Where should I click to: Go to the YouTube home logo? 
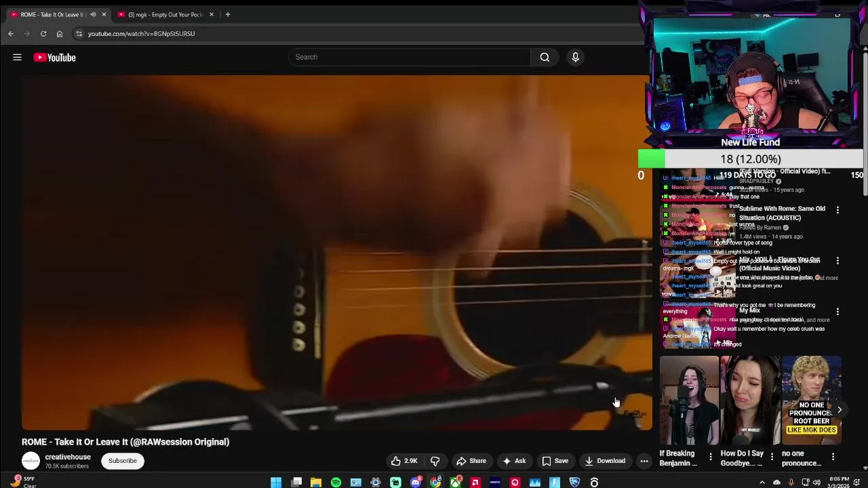[55, 58]
